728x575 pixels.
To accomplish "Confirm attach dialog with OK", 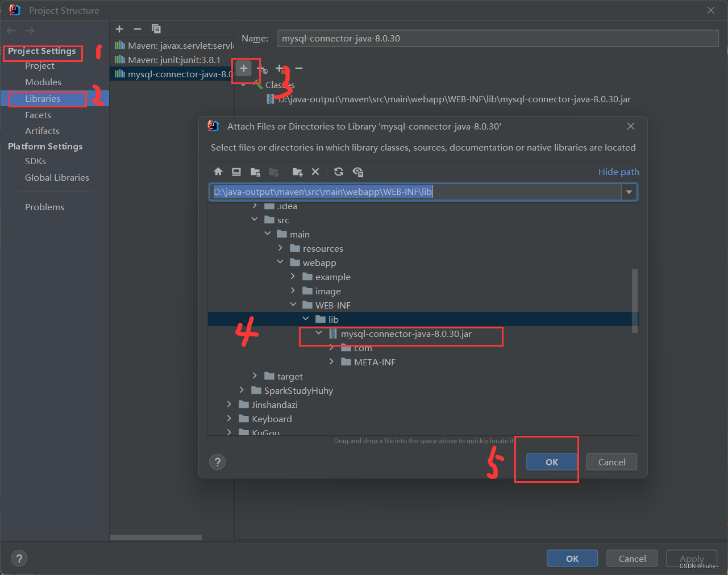I will pos(552,462).
